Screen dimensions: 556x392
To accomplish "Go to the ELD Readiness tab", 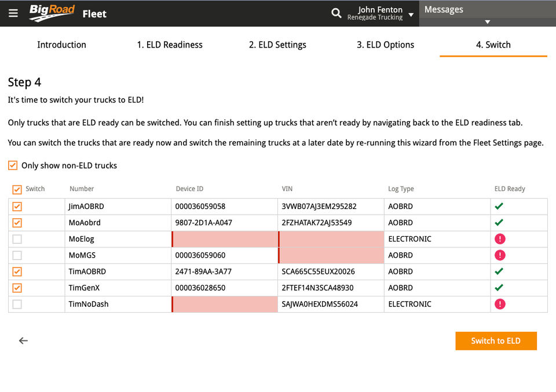I will pyautogui.click(x=170, y=45).
